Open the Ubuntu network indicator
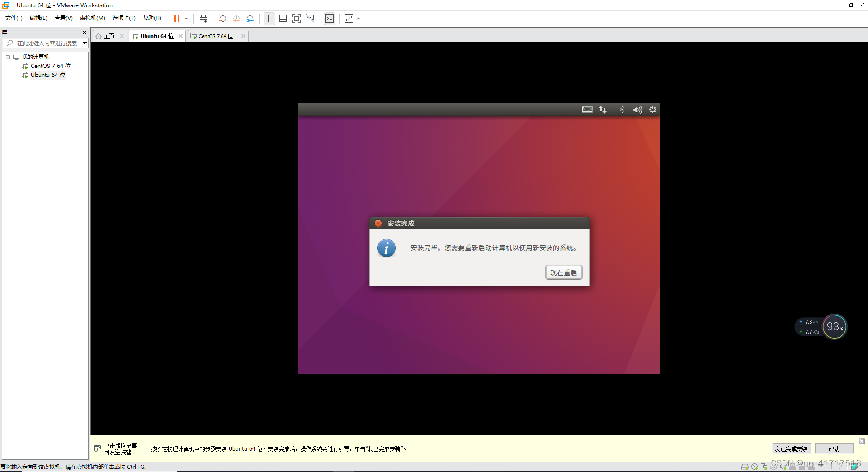 pyautogui.click(x=603, y=110)
